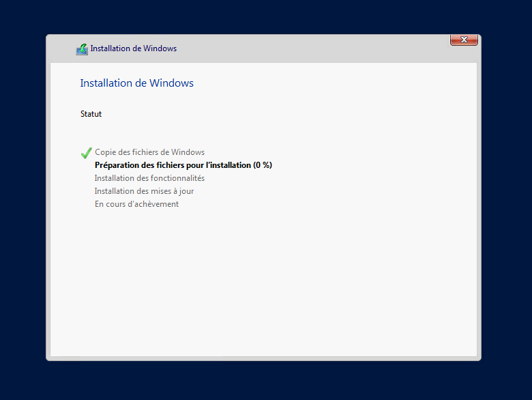
Task: Select the Statut label
Action: point(91,114)
